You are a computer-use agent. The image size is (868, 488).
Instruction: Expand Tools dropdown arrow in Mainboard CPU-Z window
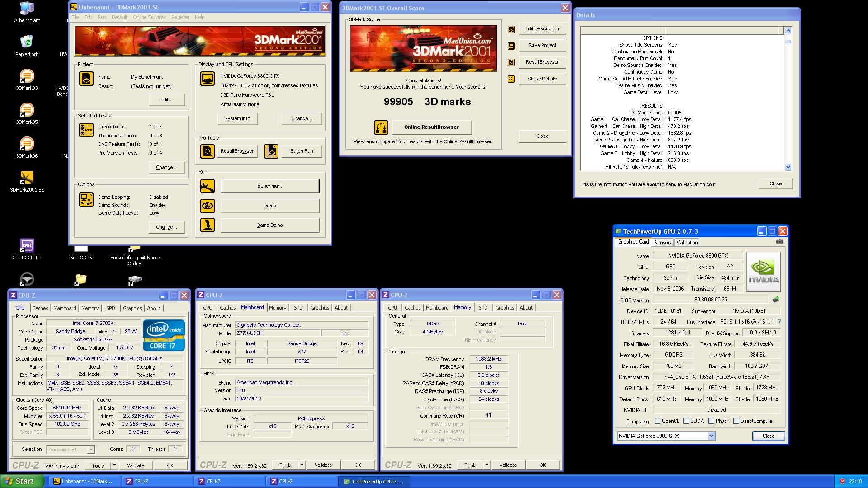click(x=302, y=465)
